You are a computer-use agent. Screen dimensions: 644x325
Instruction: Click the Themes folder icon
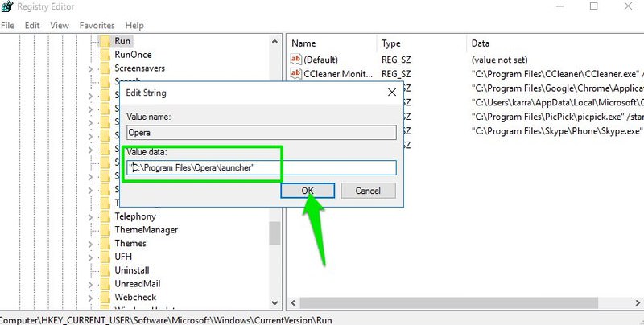coord(105,243)
